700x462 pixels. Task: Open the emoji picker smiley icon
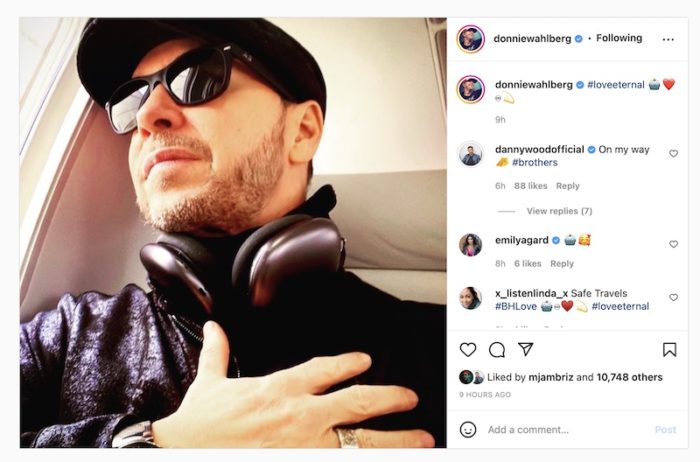pos(468,429)
